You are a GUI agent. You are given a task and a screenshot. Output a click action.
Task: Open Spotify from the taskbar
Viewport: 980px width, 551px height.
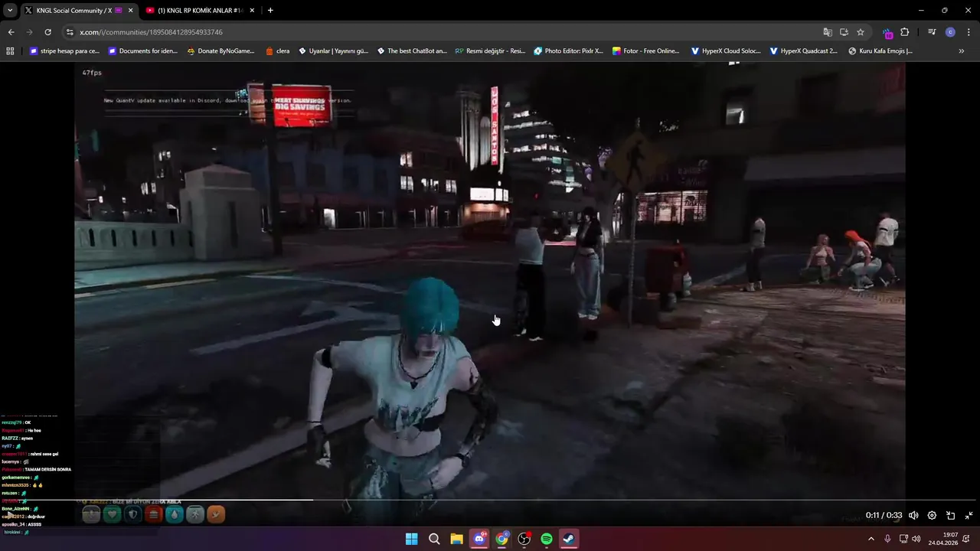pos(547,539)
